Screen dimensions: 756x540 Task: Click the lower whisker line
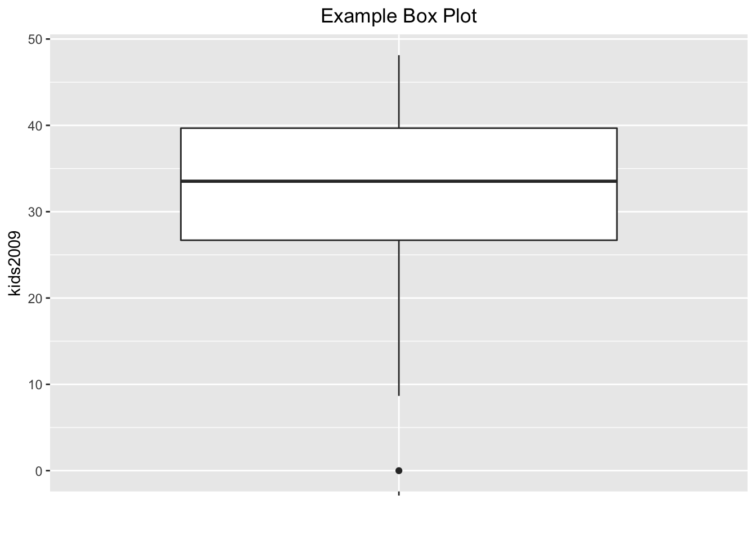[399, 318]
